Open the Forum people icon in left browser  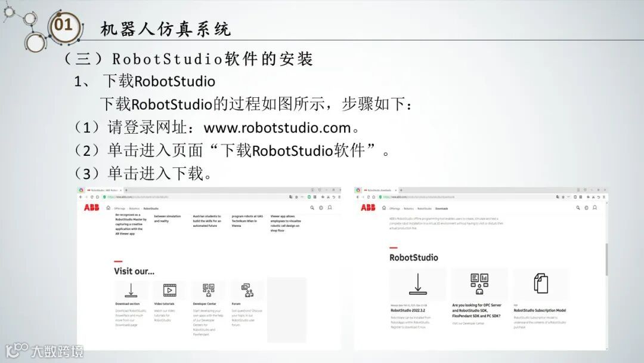[x=247, y=290]
